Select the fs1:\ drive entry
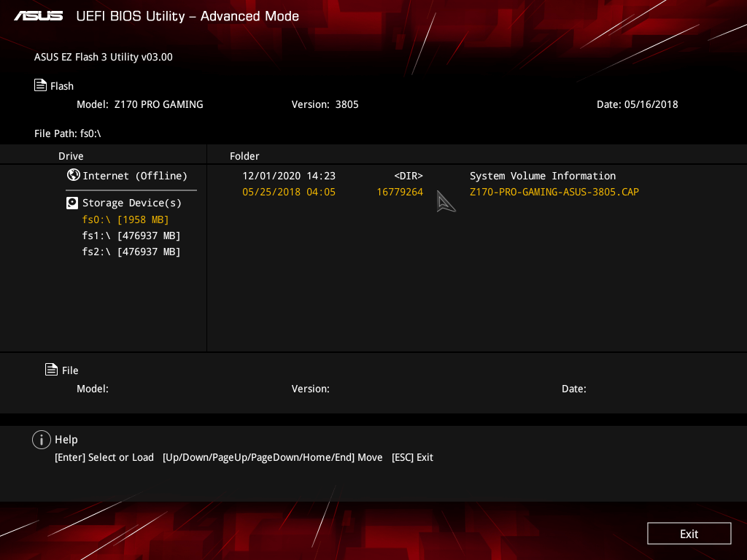The image size is (747, 560). [131, 236]
